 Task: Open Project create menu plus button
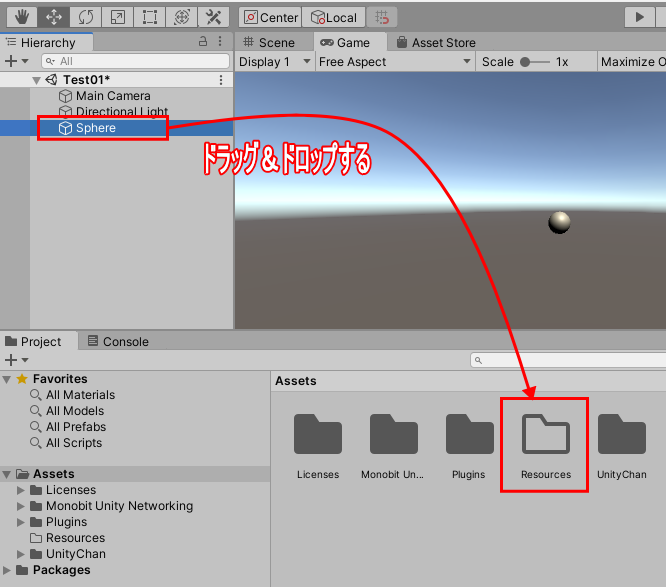pos(16,360)
